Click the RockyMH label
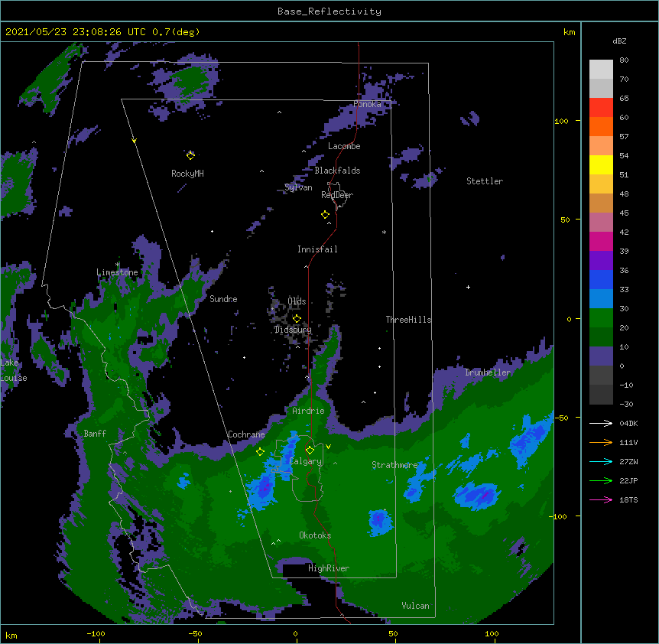The image size is (659, 644). pos(187,174)
